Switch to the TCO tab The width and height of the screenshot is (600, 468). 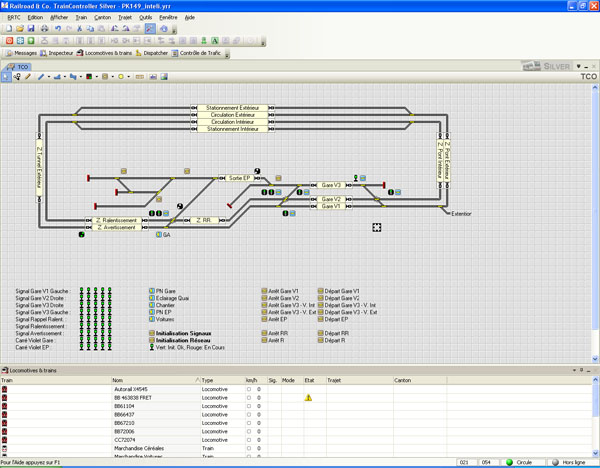tap(21, 66)
